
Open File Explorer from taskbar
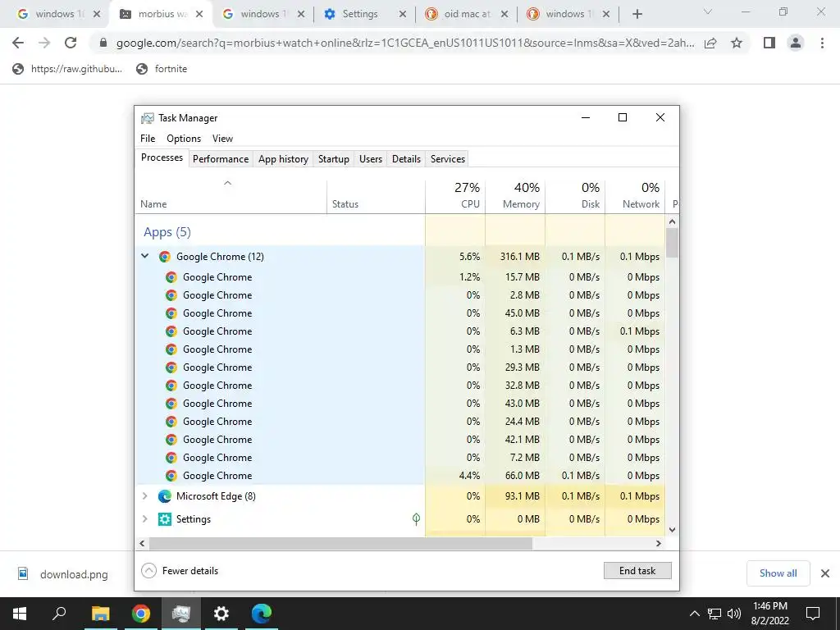(100, 614)
